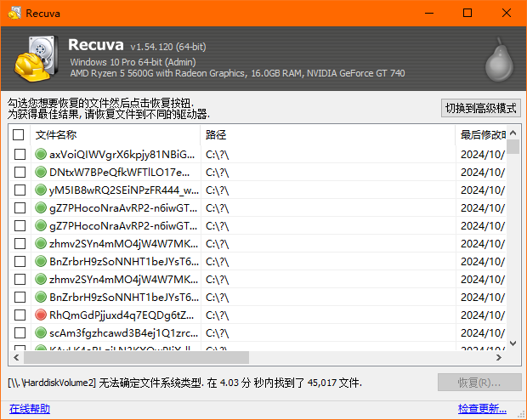Check the box for scAm3fgzhcawd3B4ej1Q1zrc file
Screen dimensions: 527x420
click(20, 333)
